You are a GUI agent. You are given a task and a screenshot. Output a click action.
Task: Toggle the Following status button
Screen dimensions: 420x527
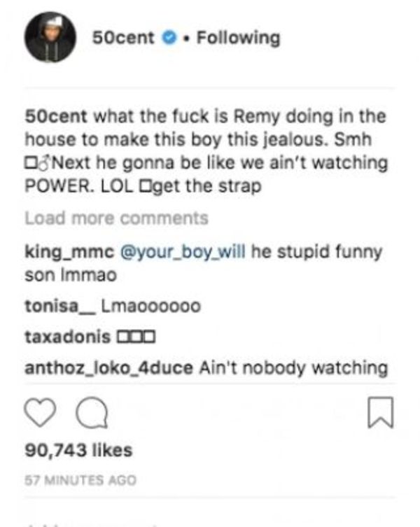(239, 38)
